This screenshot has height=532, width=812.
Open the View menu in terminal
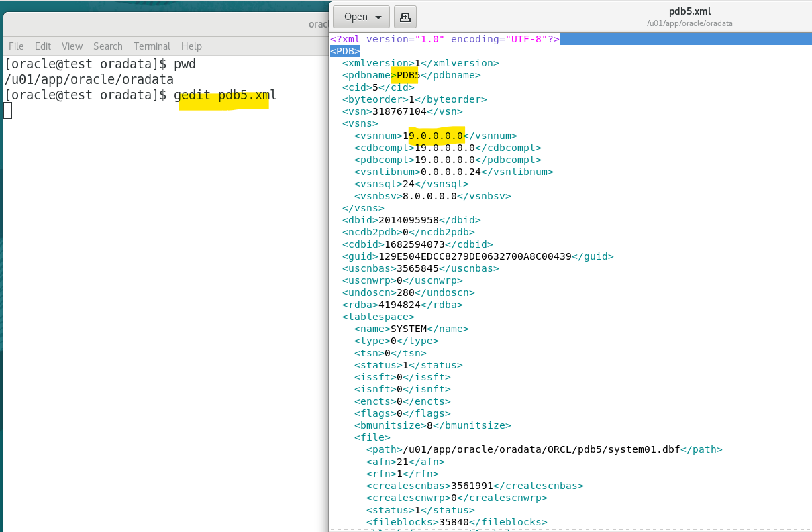coord(72,46)
